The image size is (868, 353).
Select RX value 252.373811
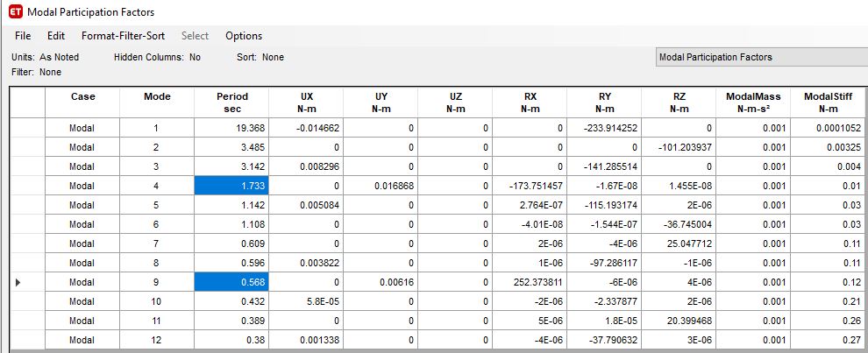[530, 282]
